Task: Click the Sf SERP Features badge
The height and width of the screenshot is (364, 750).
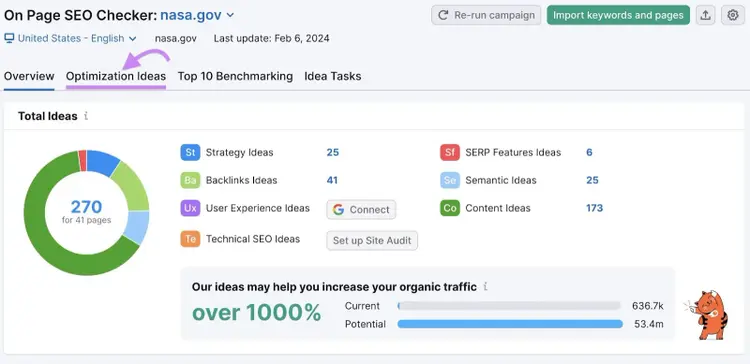Action: tap(450, 153)
